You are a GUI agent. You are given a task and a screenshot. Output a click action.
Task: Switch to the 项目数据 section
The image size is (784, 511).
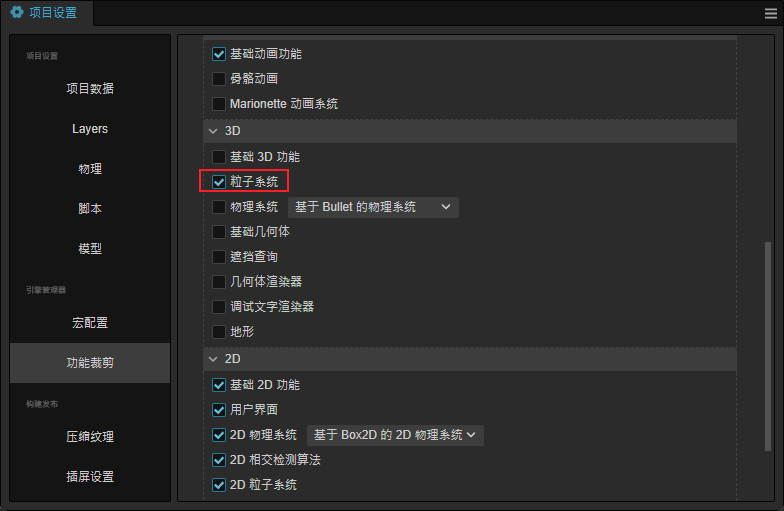(90, 88)
